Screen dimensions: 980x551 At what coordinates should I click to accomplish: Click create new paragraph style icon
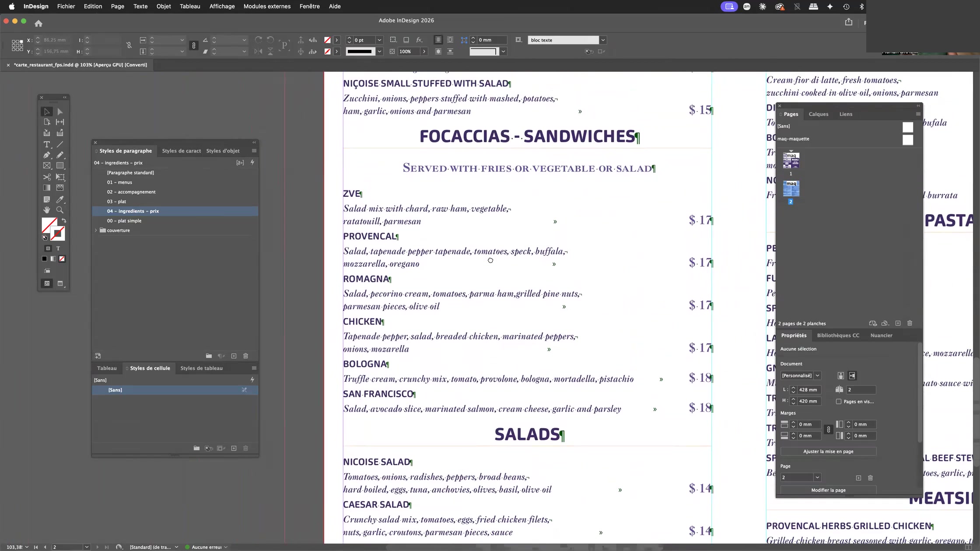pos(234,356)
